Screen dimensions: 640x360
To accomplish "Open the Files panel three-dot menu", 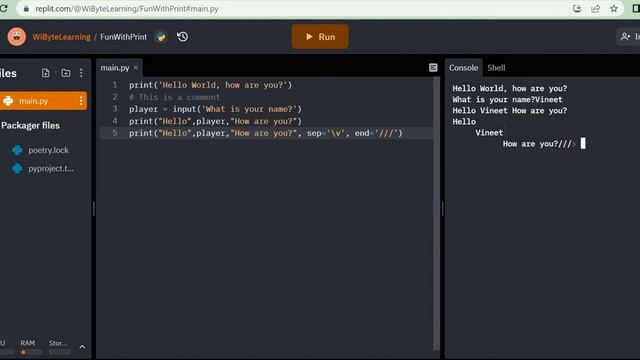I will [81, 73].
